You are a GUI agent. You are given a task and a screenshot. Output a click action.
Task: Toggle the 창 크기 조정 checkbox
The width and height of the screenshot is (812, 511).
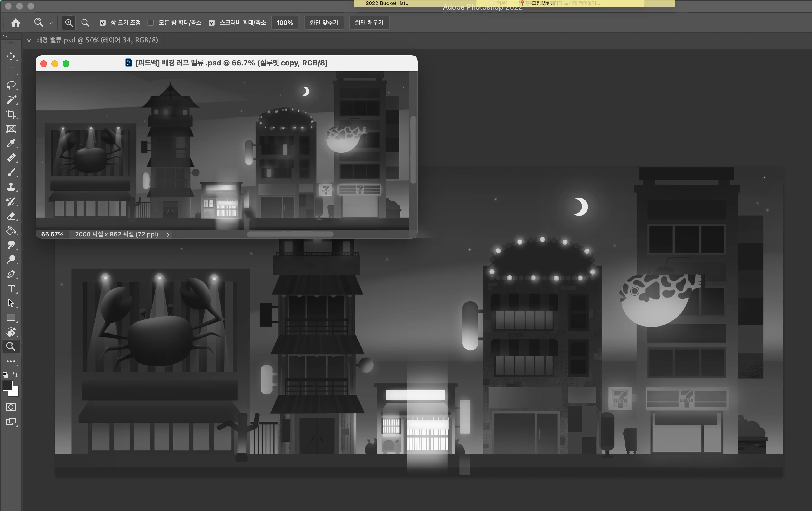click(x=103, y=23)
